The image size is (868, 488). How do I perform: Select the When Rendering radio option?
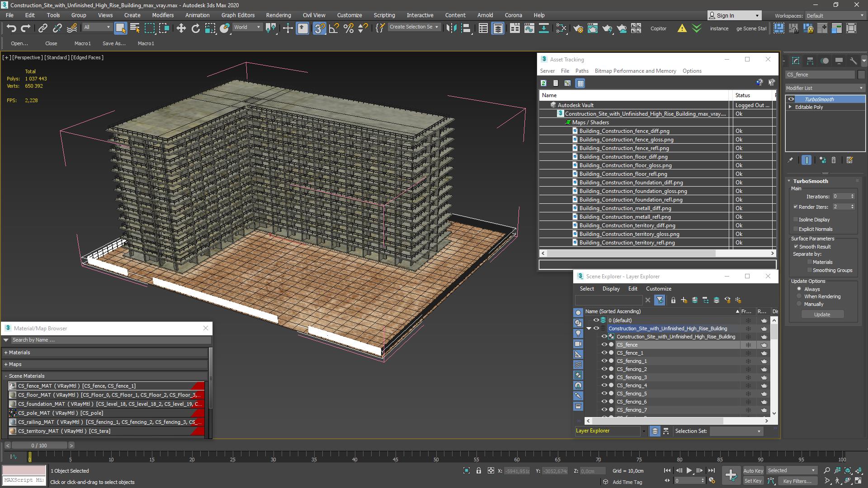799,296
